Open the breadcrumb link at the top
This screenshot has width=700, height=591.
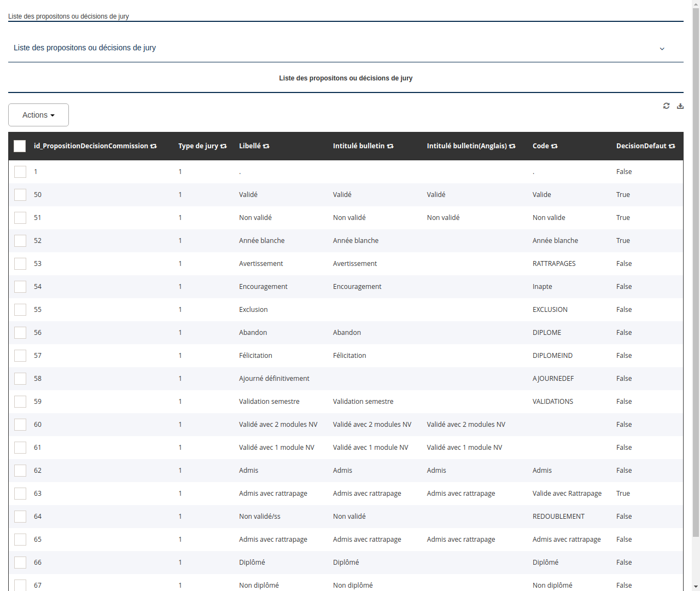click(x=68, y=16)
